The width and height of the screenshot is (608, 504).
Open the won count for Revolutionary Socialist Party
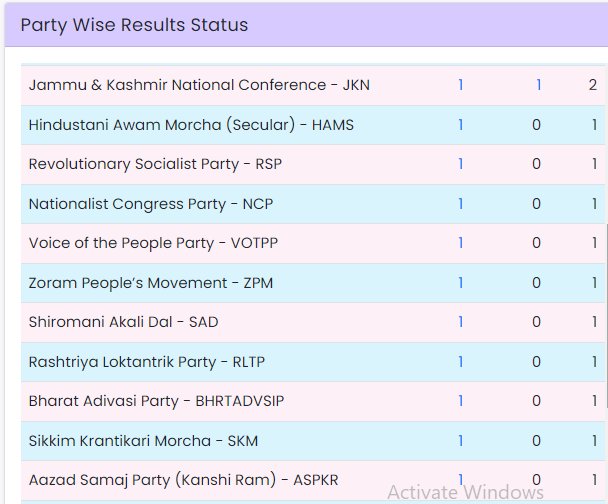[x=461, y=164]
